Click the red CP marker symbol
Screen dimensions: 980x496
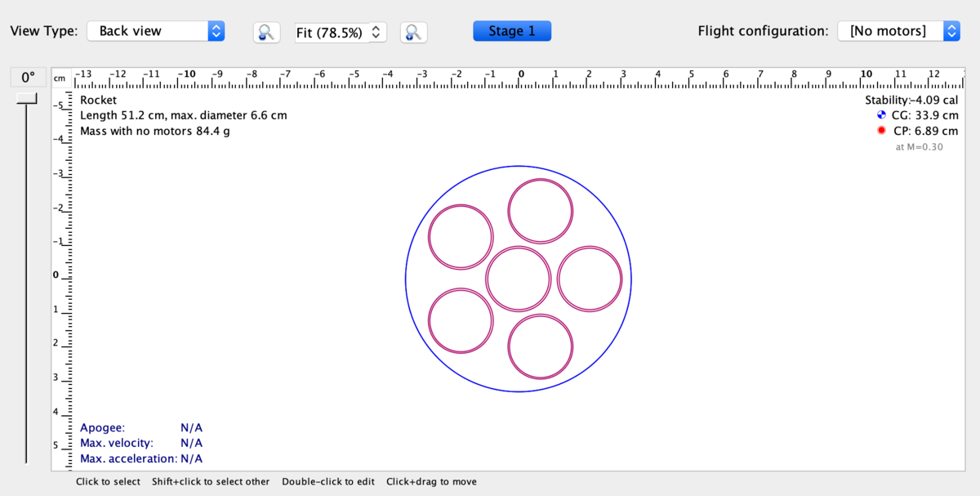click(x=880, y=131)
